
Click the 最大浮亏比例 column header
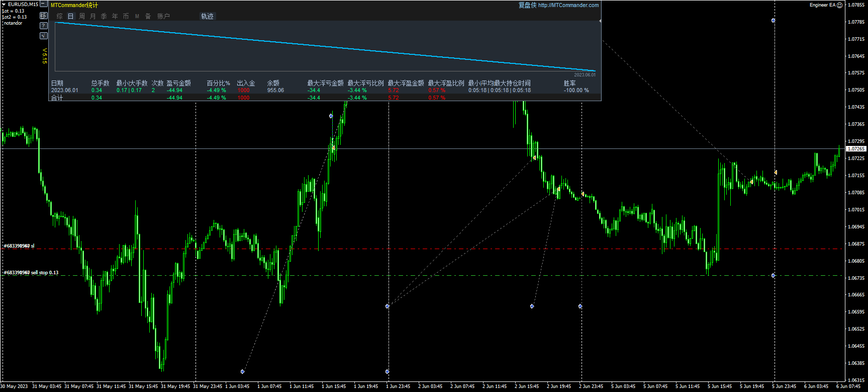point(366,83)
